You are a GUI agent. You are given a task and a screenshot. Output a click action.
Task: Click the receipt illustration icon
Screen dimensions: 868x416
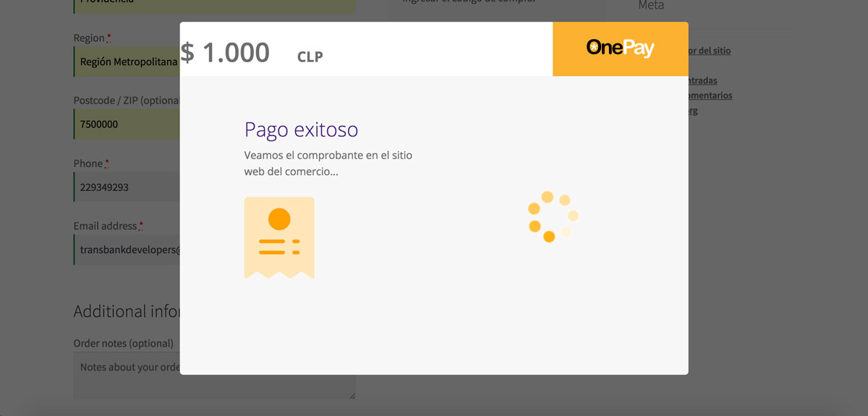coord(279,238)
